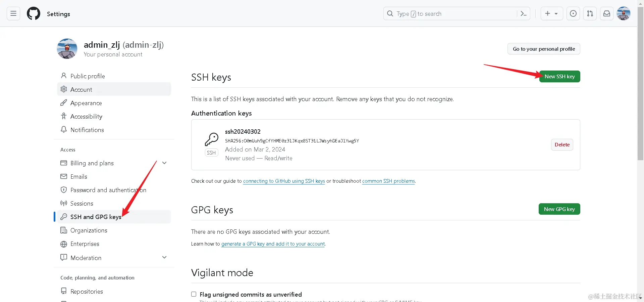Open the hamburger navigation menu
Image resolution: width=644 pixels, height=302 pixels.
tap(13, 13)
